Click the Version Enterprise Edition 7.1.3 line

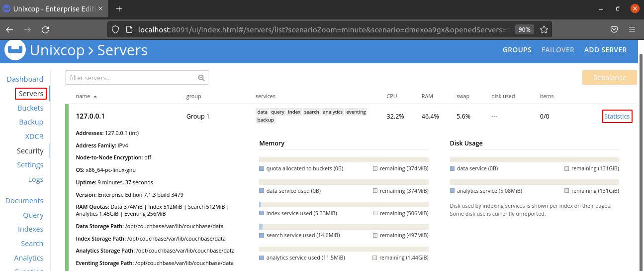130,195
